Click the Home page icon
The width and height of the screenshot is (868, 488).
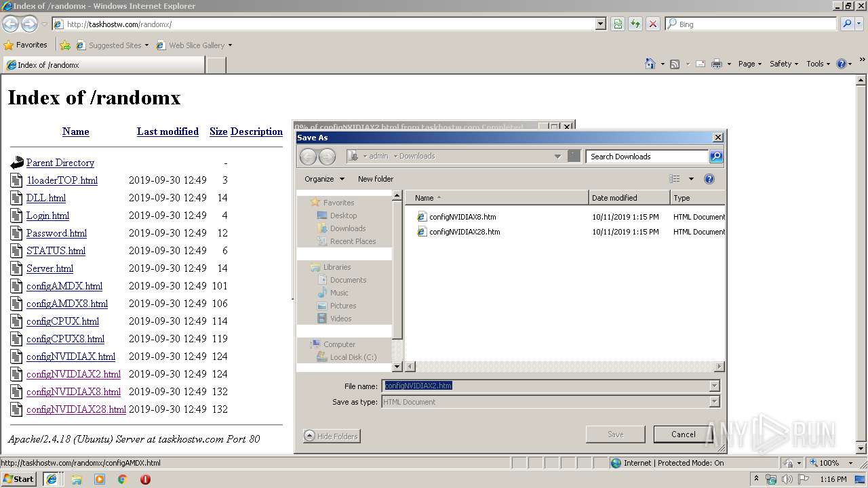click(x=650, y=64)
